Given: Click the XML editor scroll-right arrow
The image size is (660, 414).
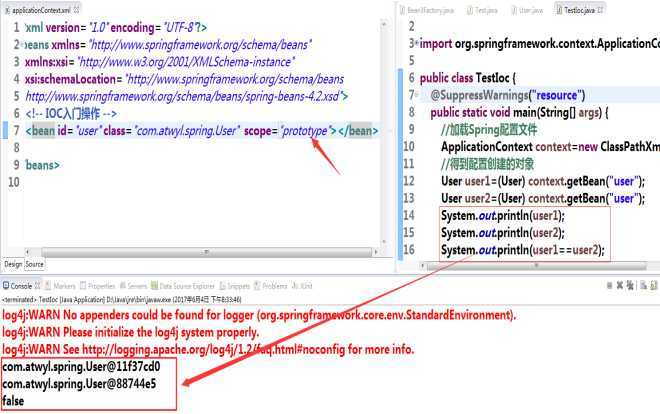Looking at the screenshot, I should [x=375, y=252].
